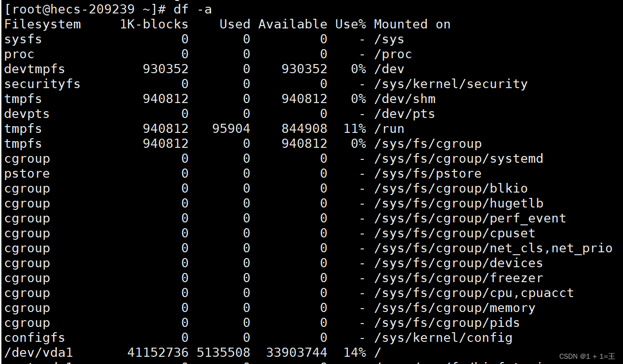Viewport: 623px width, 364px height.
Task: Click the 'Use%' column header
Action: 351,24
